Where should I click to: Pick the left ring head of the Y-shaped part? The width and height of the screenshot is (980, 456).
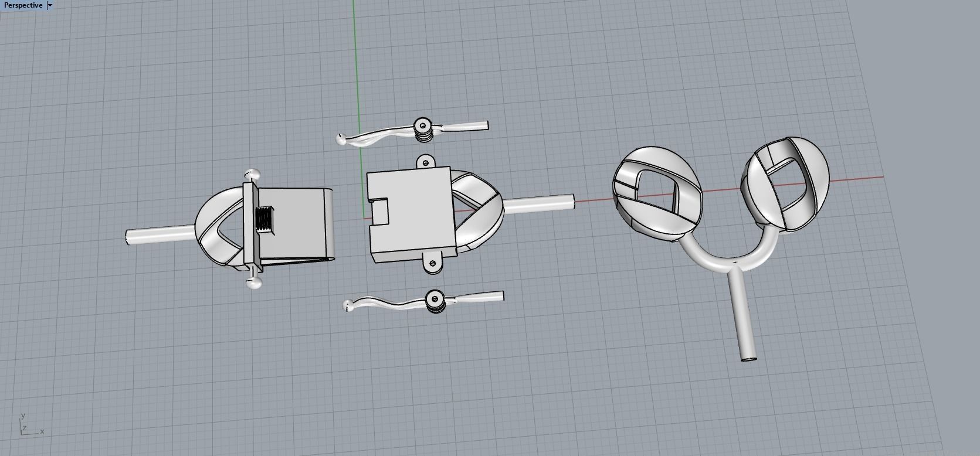(657, 193)
